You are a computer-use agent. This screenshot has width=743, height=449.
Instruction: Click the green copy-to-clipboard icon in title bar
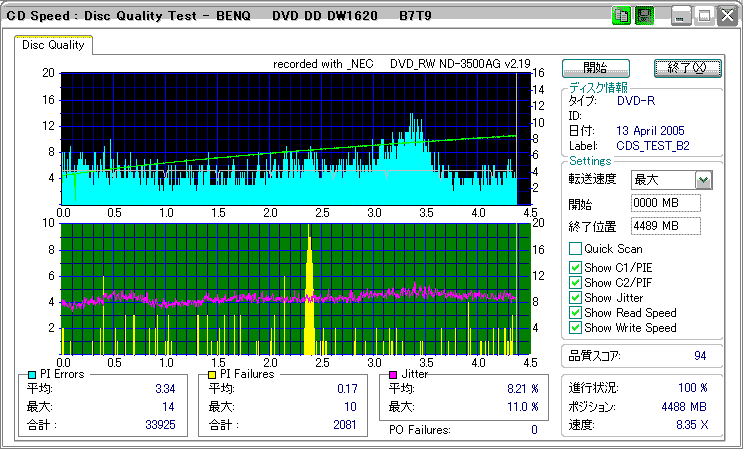tap(620, 16)
